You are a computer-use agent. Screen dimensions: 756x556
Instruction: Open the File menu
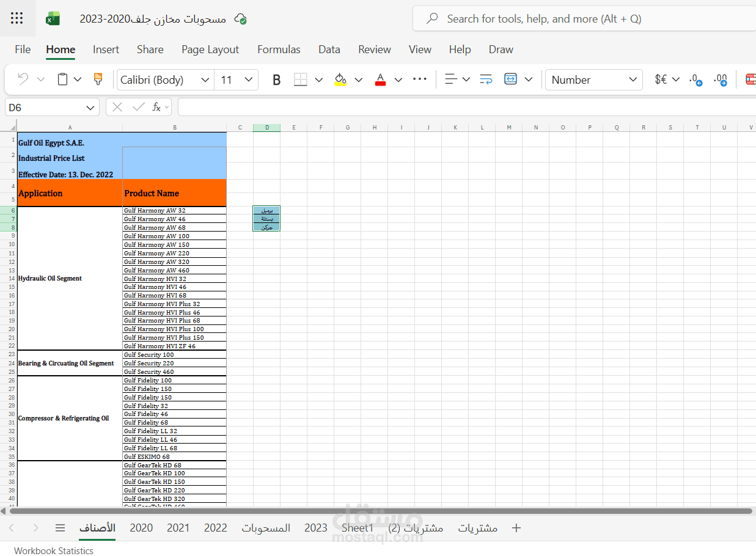point(23,49)
